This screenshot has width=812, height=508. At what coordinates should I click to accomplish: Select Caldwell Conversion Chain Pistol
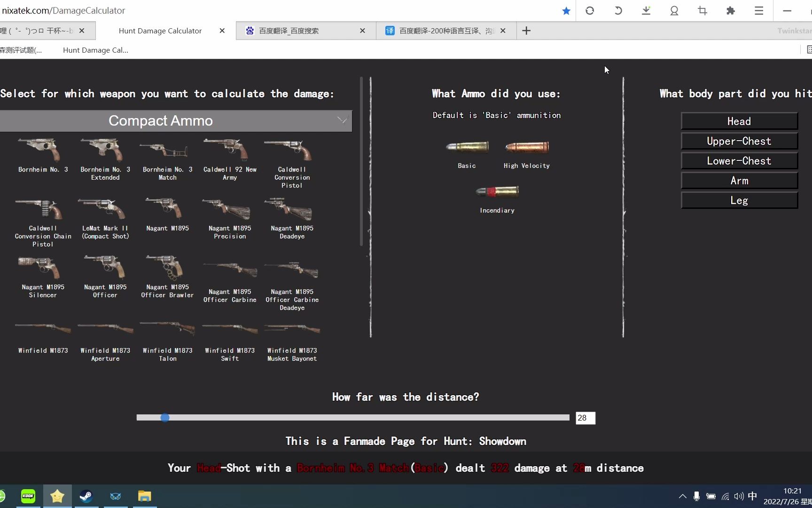pos(43,222)
